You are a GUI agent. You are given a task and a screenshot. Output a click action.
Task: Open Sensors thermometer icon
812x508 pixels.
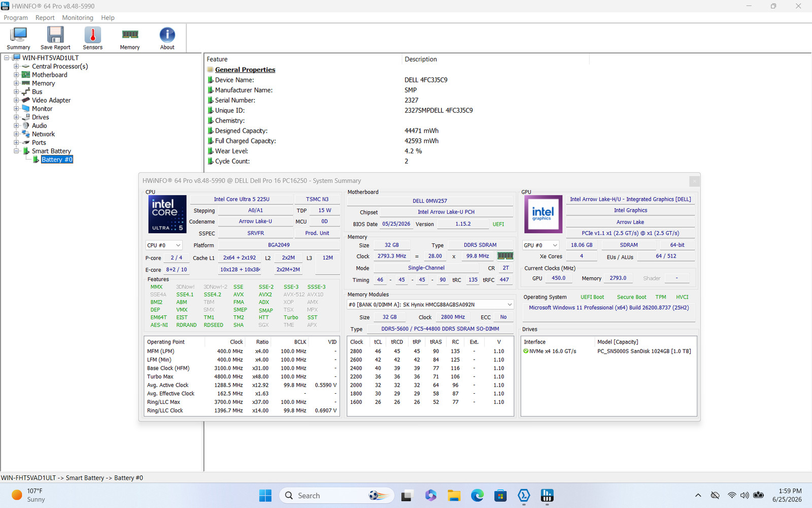pos(92,38)
